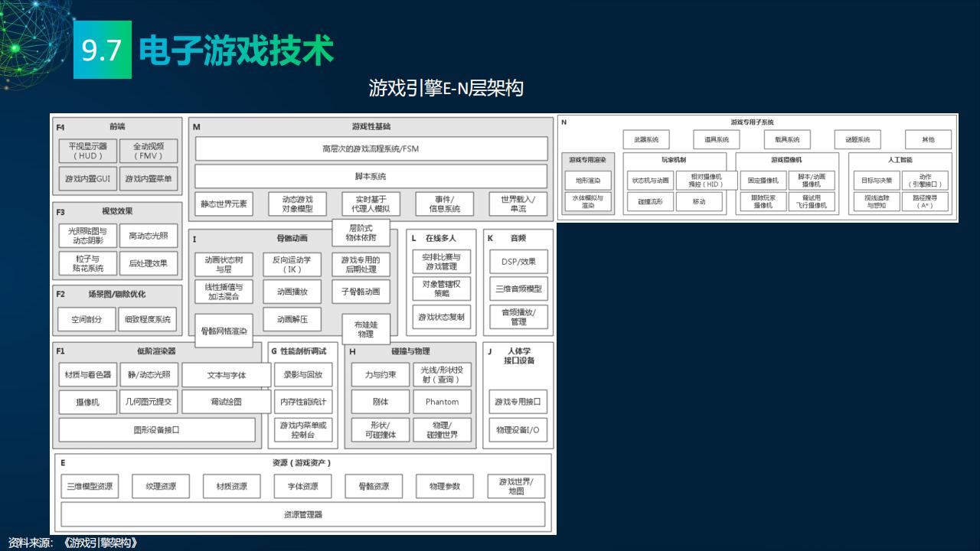Select the Phantom box in 碰撞与物理
Viewport: 980px width, 551px height.
[442, 402]
